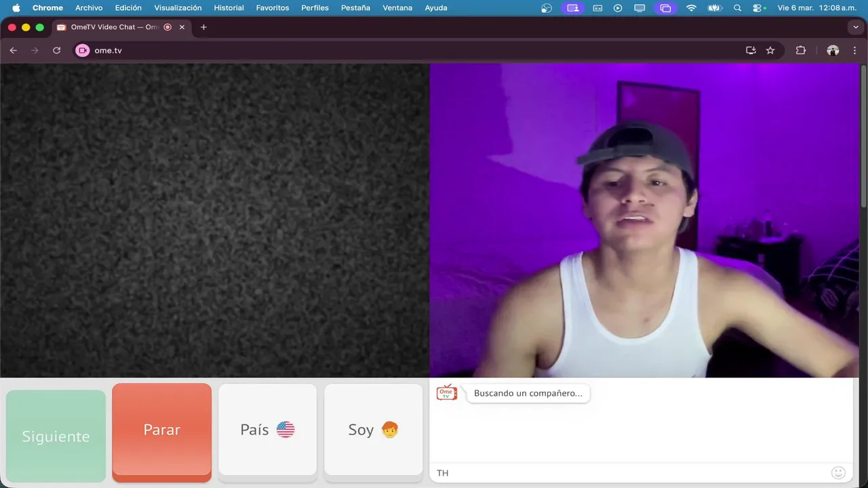Open Chrome's three-dot menu
The height and width of the screenshot is (488, 868).
[x=854, y=50]
